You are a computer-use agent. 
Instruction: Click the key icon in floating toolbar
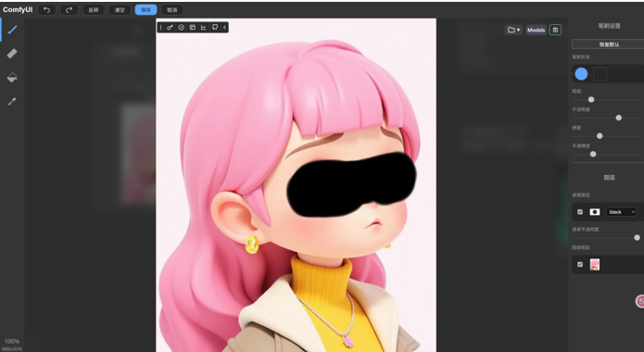(170, 28)
